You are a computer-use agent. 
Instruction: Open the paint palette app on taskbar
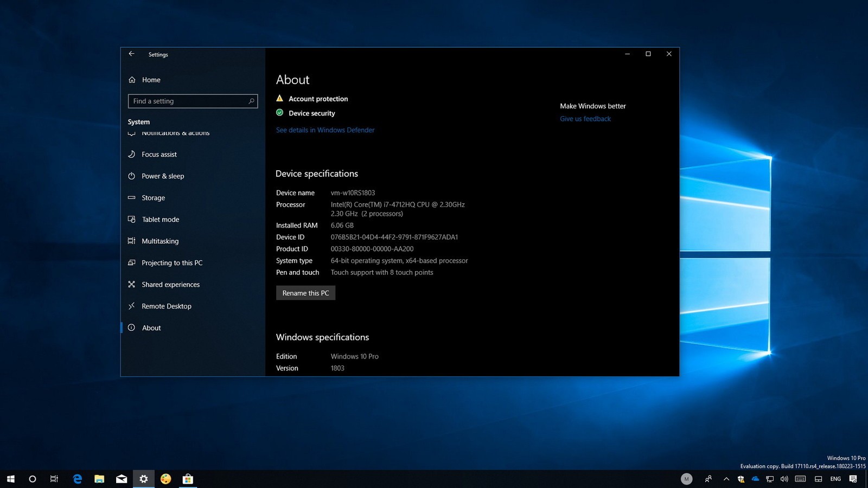pos(166,479)
